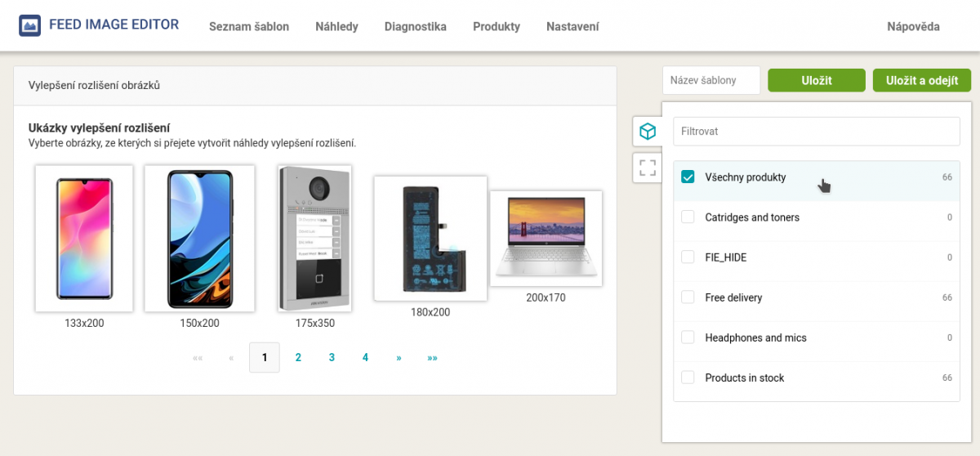Screen dimensions: 980x456
Task: Check the Catridges and toners checkbox
Action: (x=688, y=217)
